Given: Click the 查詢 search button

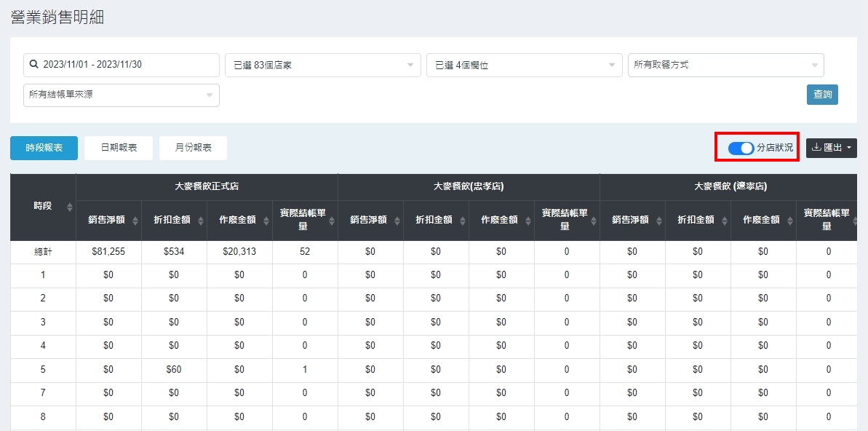Looking at the screenshot, I should [x=822, y=95].
